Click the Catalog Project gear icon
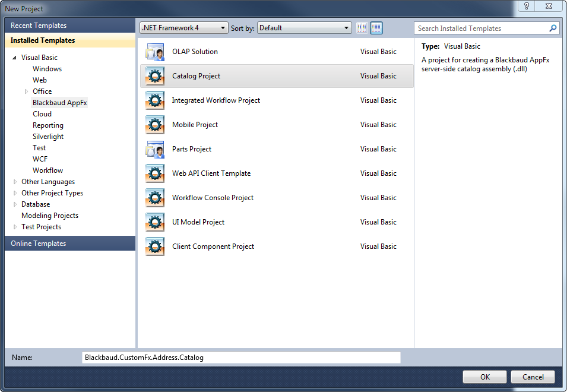Viewport: 567px width, 392px height. 155,76
